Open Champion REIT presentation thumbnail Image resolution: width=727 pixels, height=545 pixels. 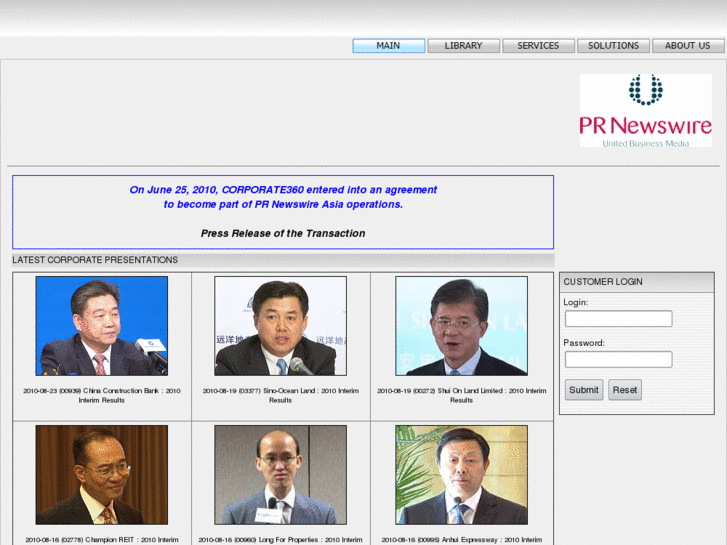(102, 475)
